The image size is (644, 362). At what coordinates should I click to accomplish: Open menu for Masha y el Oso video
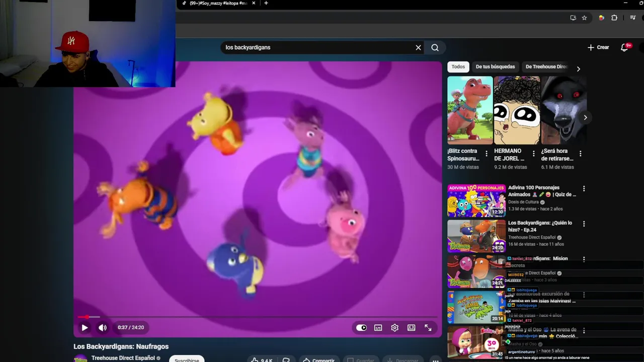[x=584, y=331]
